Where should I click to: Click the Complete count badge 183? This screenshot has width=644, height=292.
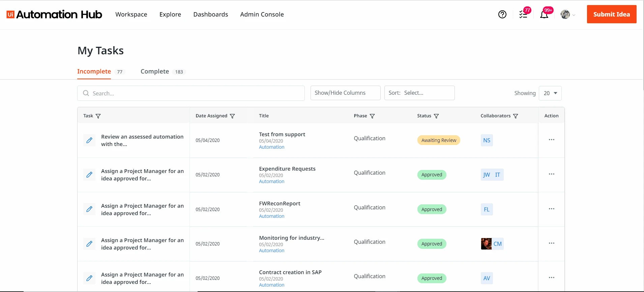click(179, 72)
